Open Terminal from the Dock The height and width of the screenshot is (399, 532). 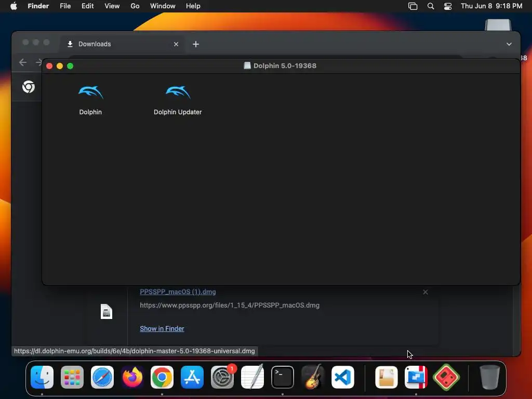(282, 377)
